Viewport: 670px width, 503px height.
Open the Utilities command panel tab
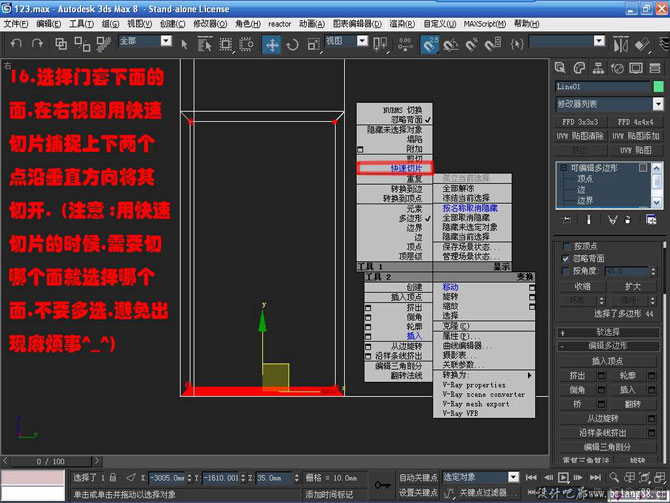[655, 68]
